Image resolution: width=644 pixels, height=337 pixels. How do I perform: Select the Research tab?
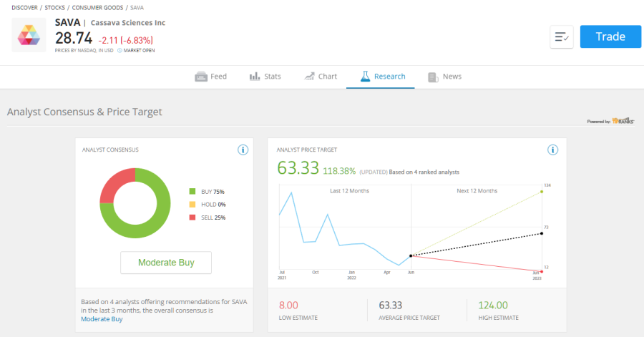pyautogui.click(x=381, y=77)
